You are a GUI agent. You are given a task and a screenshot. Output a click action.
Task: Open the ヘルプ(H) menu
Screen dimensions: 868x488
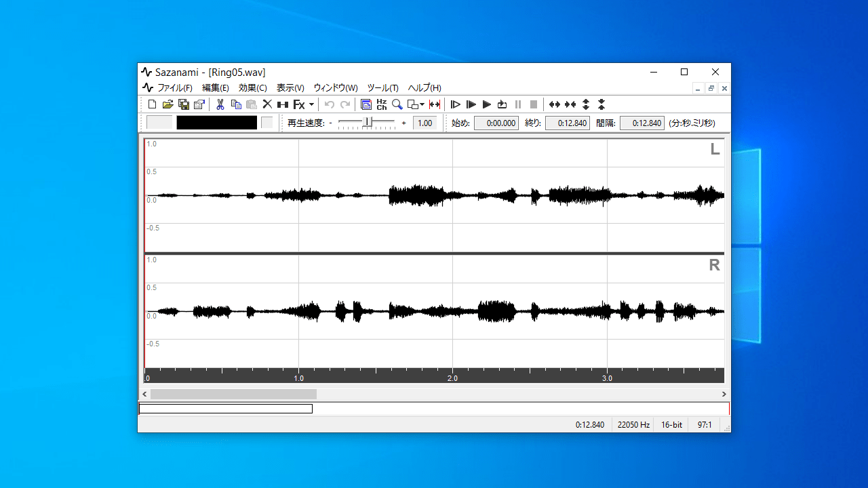425,88
